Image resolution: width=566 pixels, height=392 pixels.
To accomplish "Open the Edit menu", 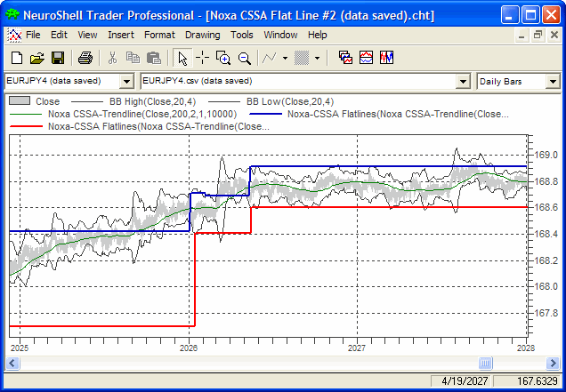I will (x=59, y=35).
